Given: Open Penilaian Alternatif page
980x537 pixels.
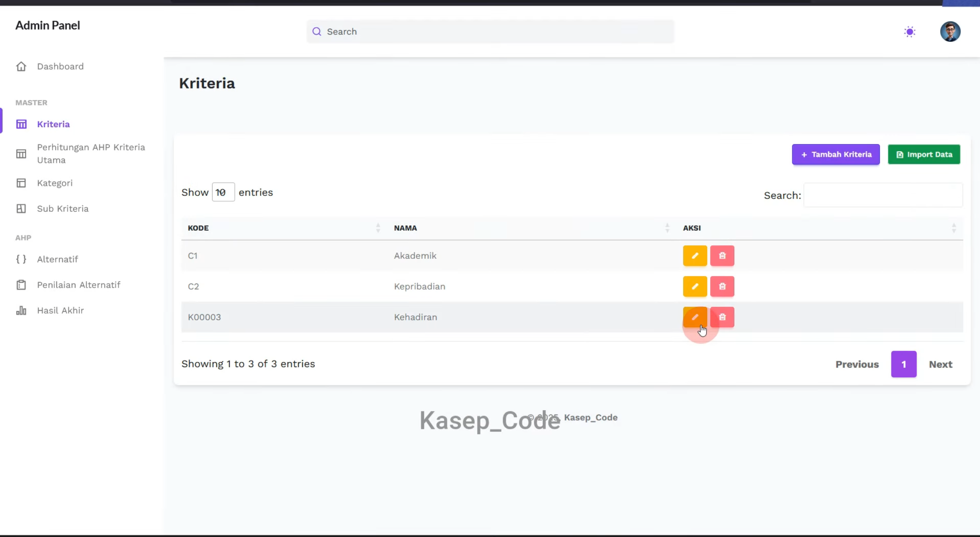Looking at the screenshot, I should (79, 285).
